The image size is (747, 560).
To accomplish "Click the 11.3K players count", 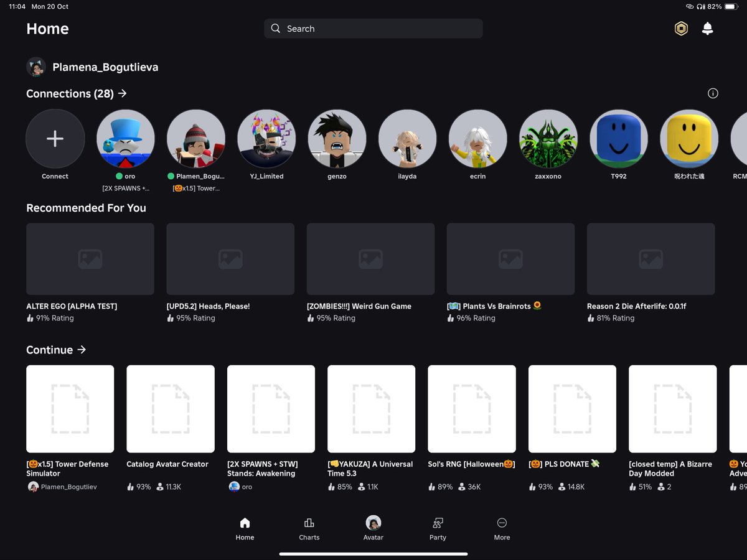I will (173, 487).
